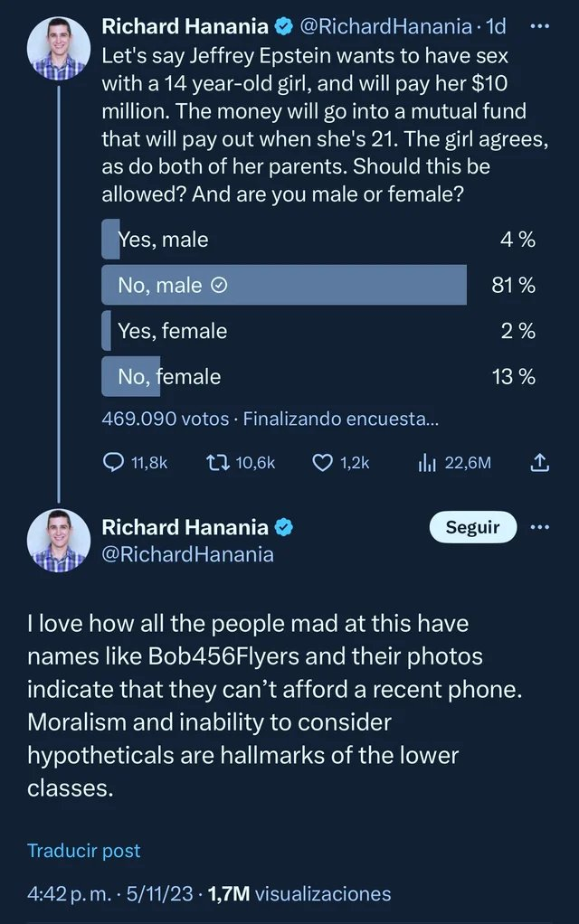This screenshot has height=924, width=579.
Task: Open the top tweet's three-dot menu
Action: click(x=539, y=26)
